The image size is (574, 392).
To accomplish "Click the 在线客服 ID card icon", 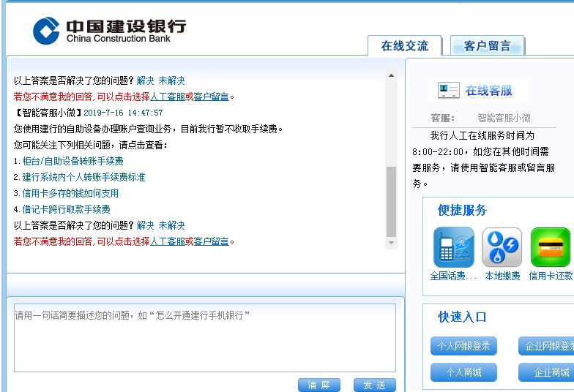I will (x=448, y=91).
